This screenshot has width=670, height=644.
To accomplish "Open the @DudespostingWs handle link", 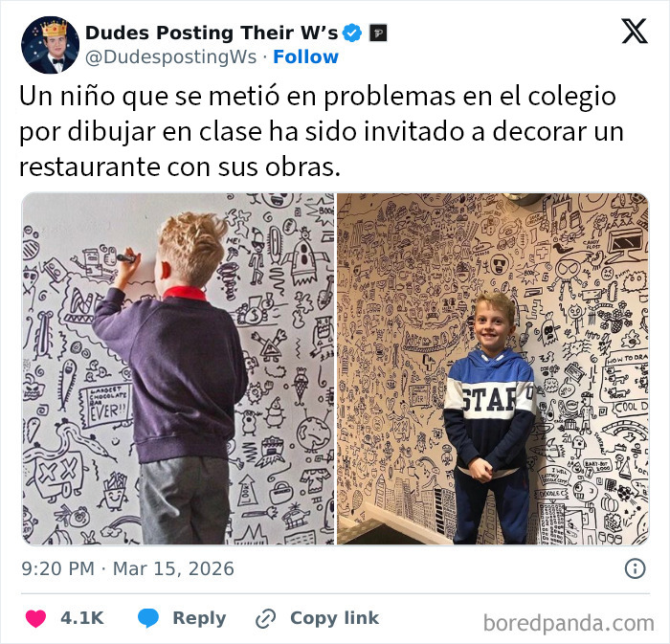I will [171, 56].
